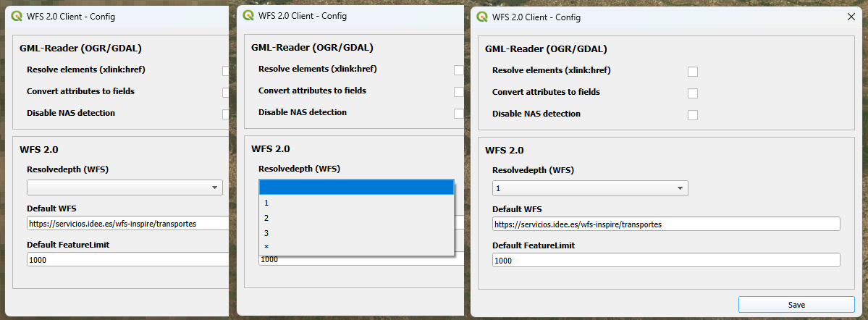Choose option 1 in the open Resolvedepth list
Image resolution: width=868 pixels, height=320 pixels.
point(356,203)
